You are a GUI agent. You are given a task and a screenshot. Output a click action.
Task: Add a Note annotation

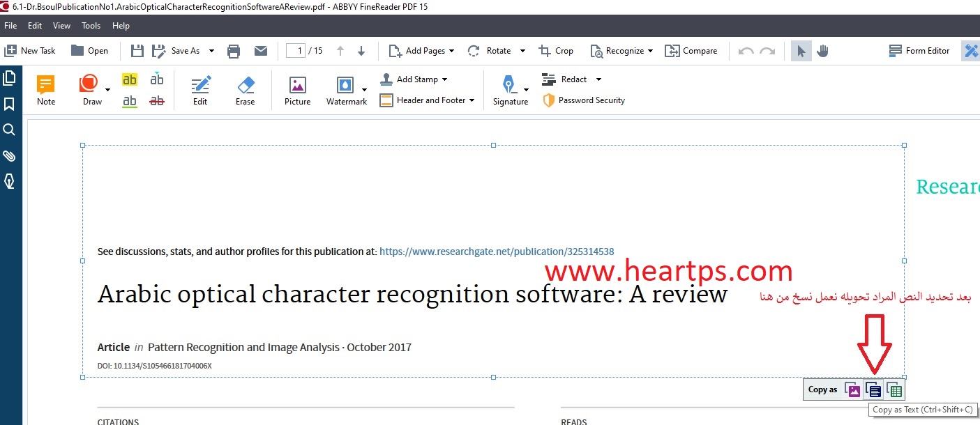pos(46,91)
